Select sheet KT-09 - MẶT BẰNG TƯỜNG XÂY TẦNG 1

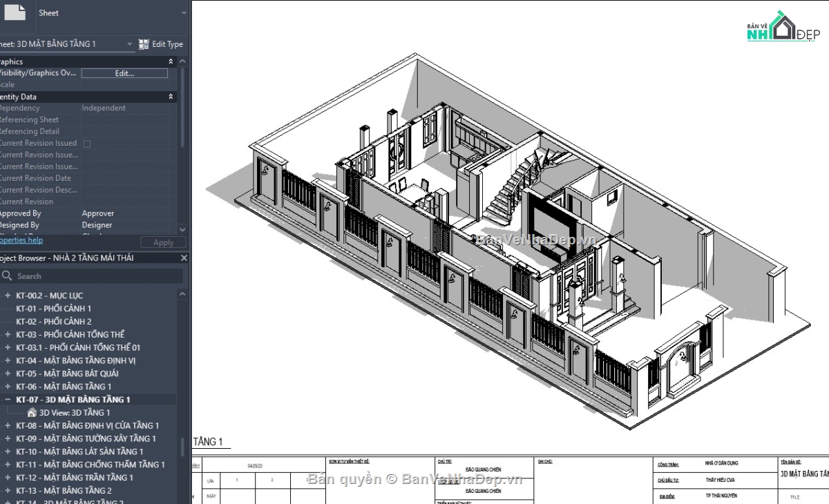tap(86, 438)
